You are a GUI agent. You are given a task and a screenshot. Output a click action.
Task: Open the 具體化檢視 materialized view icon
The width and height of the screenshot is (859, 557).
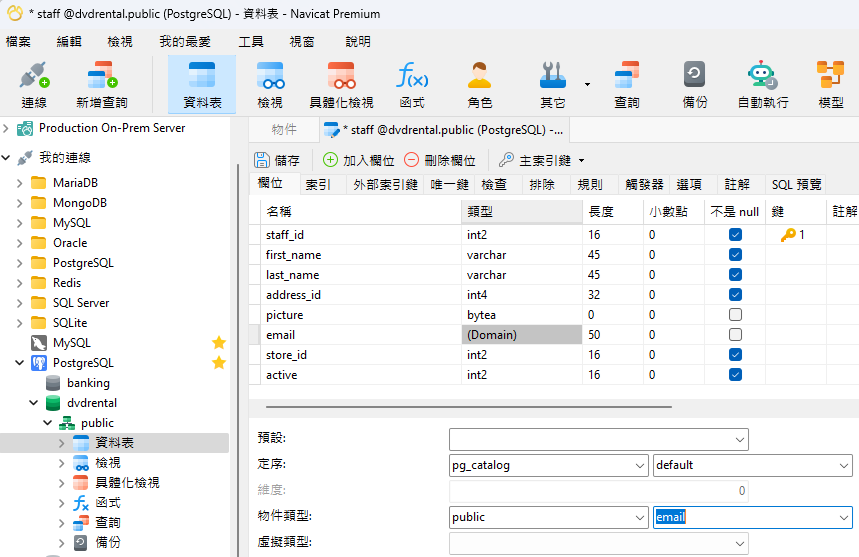[x=341, y=85]
